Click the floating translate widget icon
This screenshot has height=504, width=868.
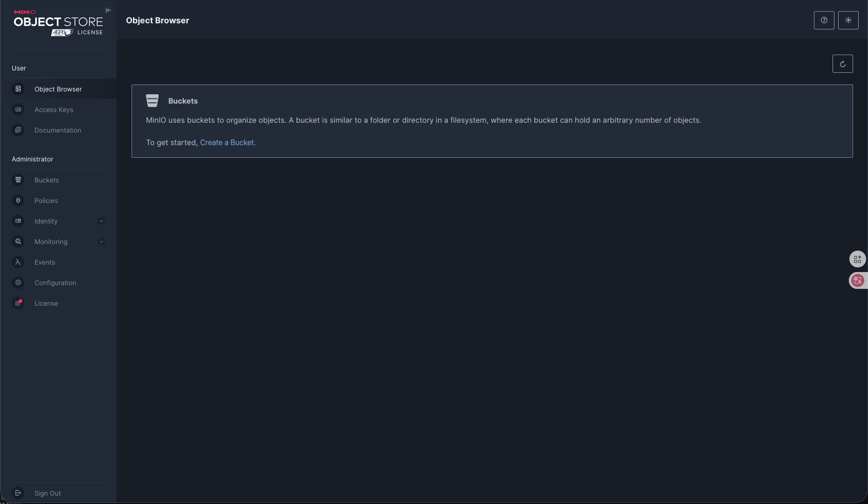click(857, 280)
